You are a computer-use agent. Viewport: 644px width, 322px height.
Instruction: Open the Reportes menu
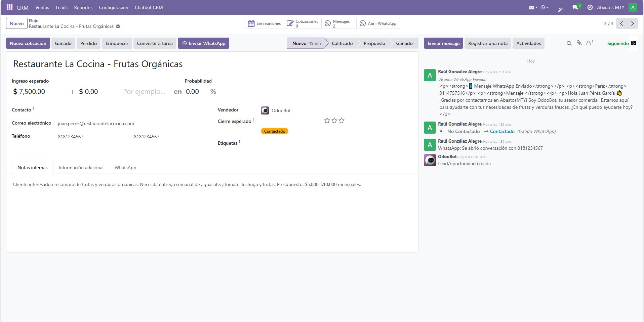point(83,7)
